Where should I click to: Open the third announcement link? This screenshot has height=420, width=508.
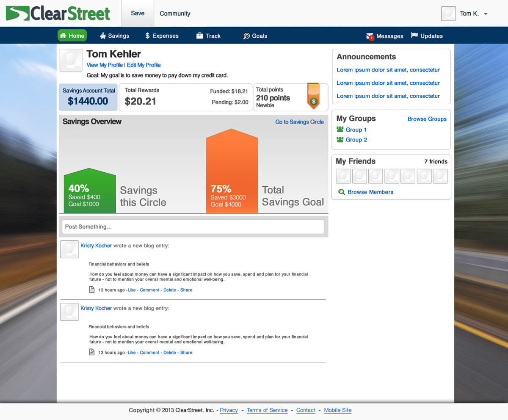tap(388, 96)
